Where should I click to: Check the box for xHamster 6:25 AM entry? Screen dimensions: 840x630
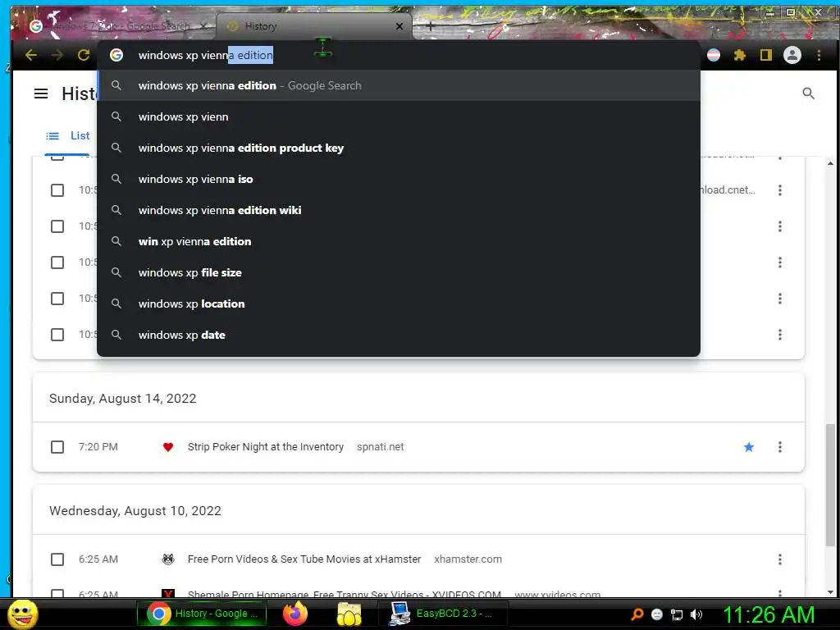pos(57,559)
